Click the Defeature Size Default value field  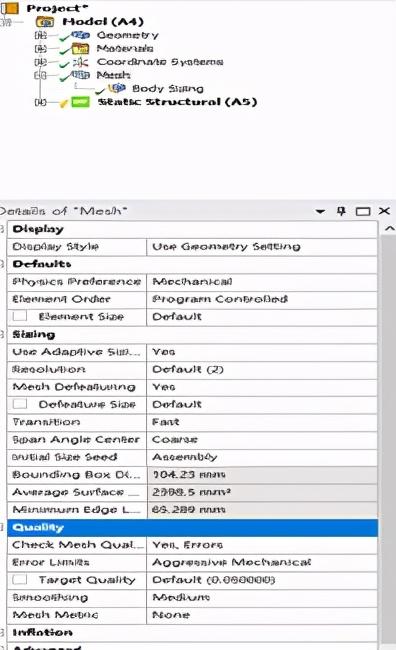262,404
